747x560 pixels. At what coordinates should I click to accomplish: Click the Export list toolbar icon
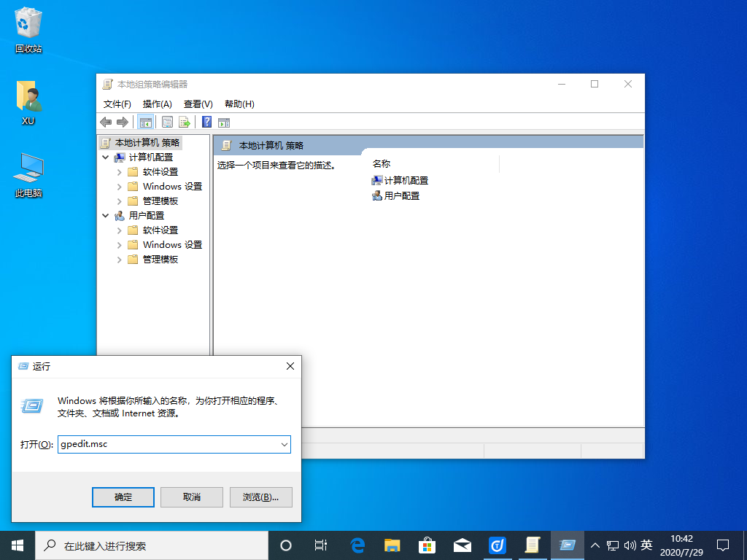(x=184, y=122)
